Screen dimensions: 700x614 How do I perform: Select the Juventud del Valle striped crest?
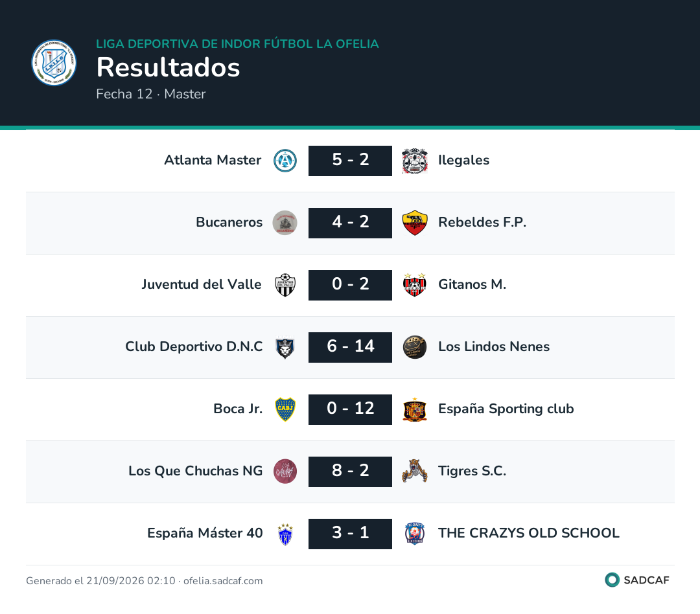[285, 285]
